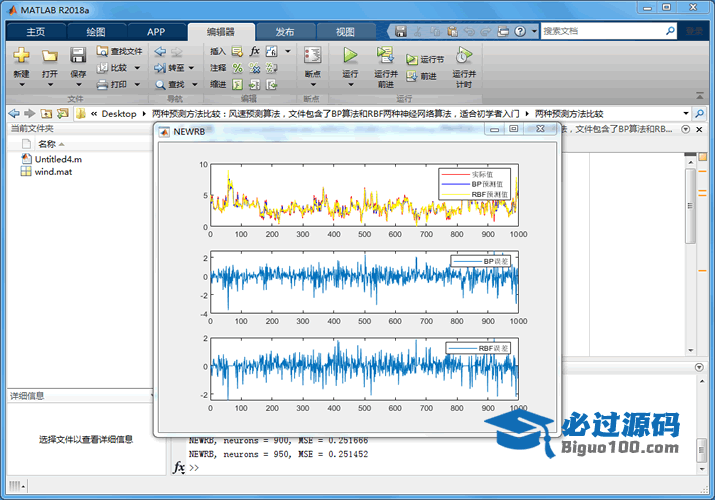Image resolution: width=715 pixels, height=500 pixels.
Task: Click Find Files (查找文件) icon
Action: point(102,51)
